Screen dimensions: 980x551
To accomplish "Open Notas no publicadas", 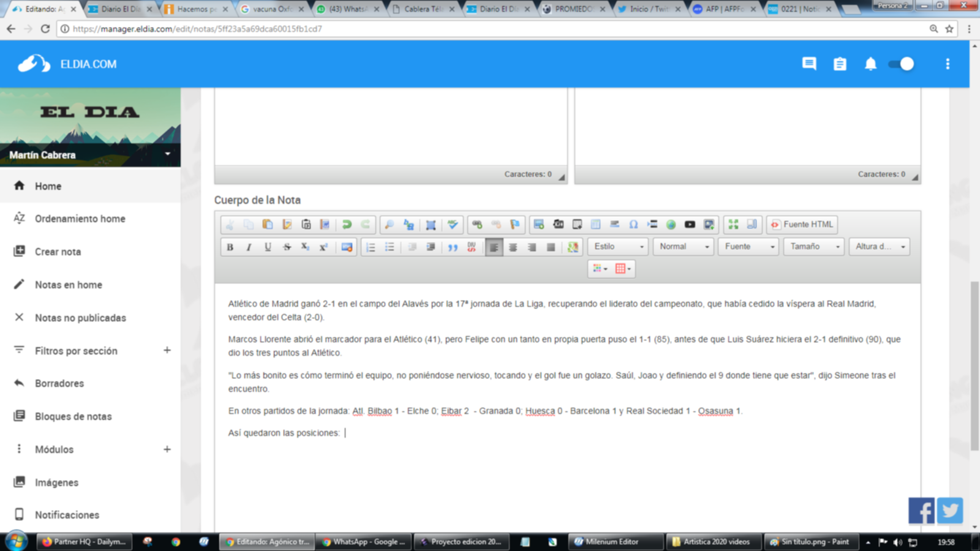I will pos(90,318).
